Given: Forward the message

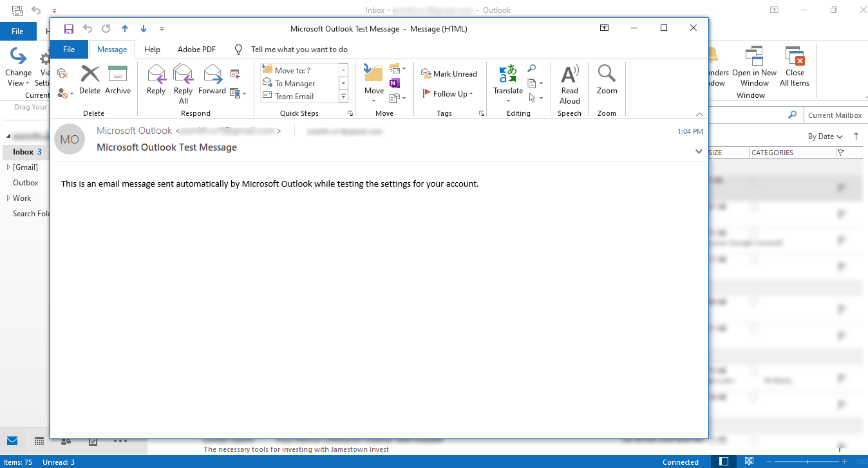Looking at the screenshot, I should click(x=212, y=80).
